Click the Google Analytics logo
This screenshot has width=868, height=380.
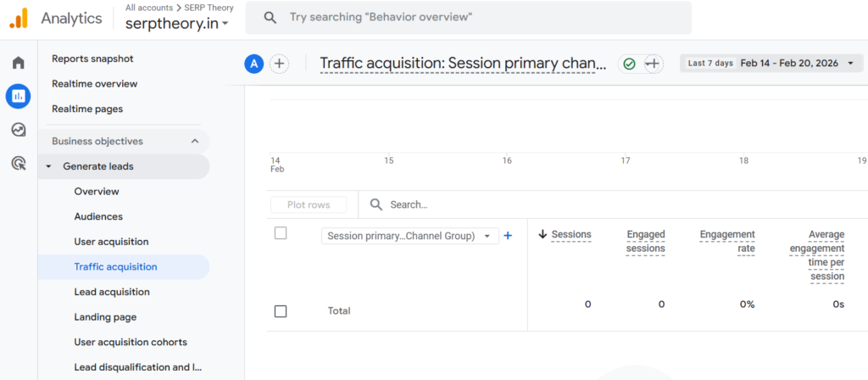(x=19, y=18)
